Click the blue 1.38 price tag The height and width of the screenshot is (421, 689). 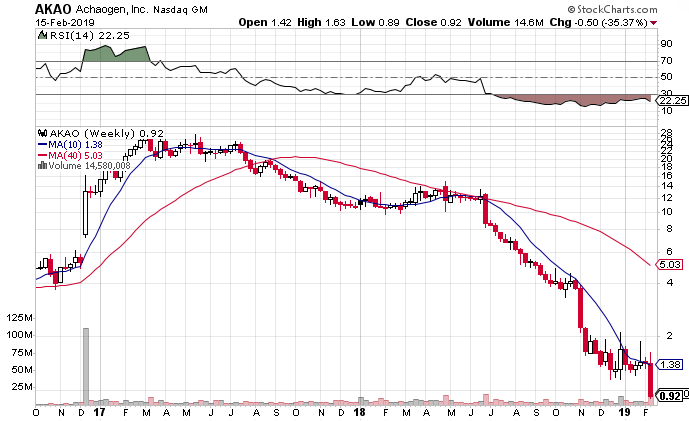coord(669,364)
